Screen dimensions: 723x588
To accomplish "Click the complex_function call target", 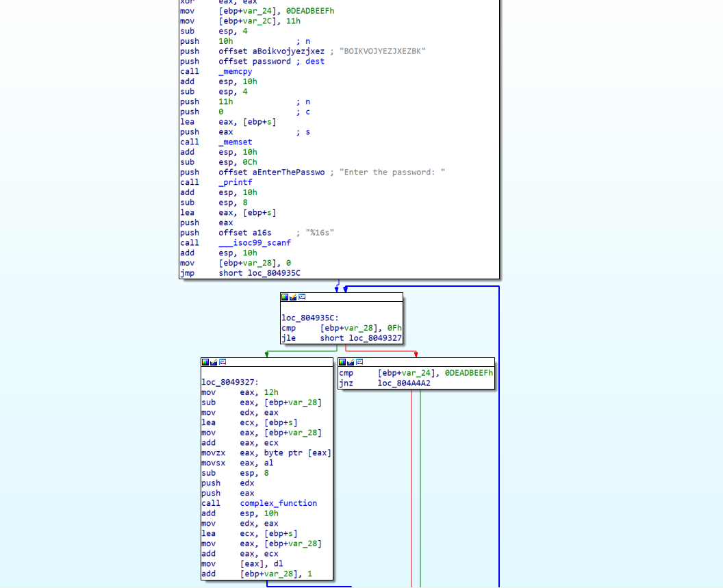I will tap(278, 503).
